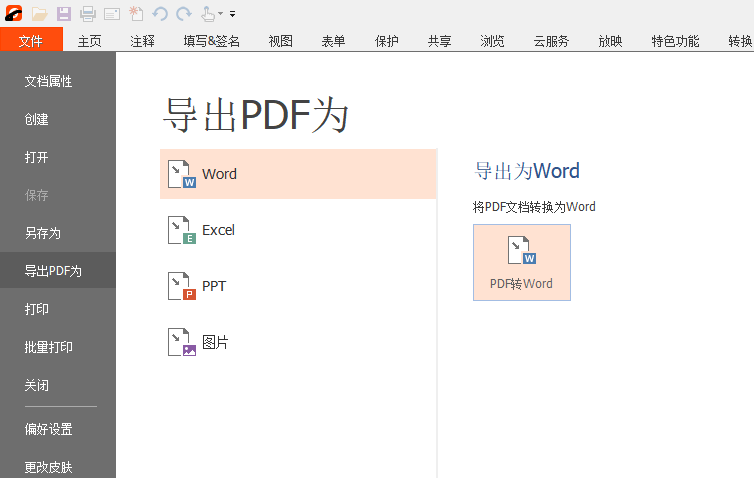Click the scanner icon in quick toolbar
754x478 pixels.
(112, 14)
